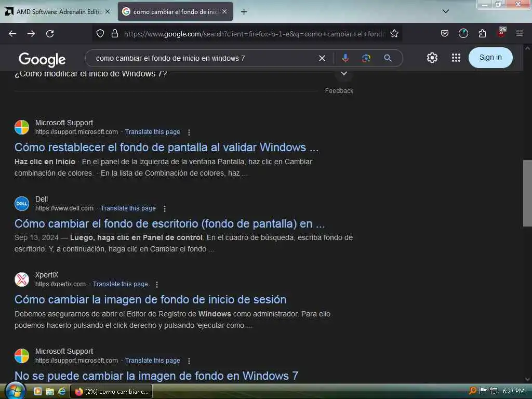Viewport: 532px width, 399px height.
Task: Open 'Cómo cambiar la imagen de fondo de inicio de sesión'
Action: tap(150, 300)
